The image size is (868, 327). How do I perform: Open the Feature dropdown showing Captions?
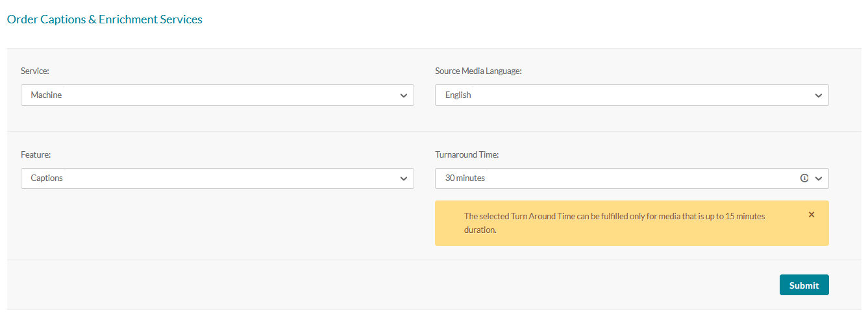click(217, 178)
